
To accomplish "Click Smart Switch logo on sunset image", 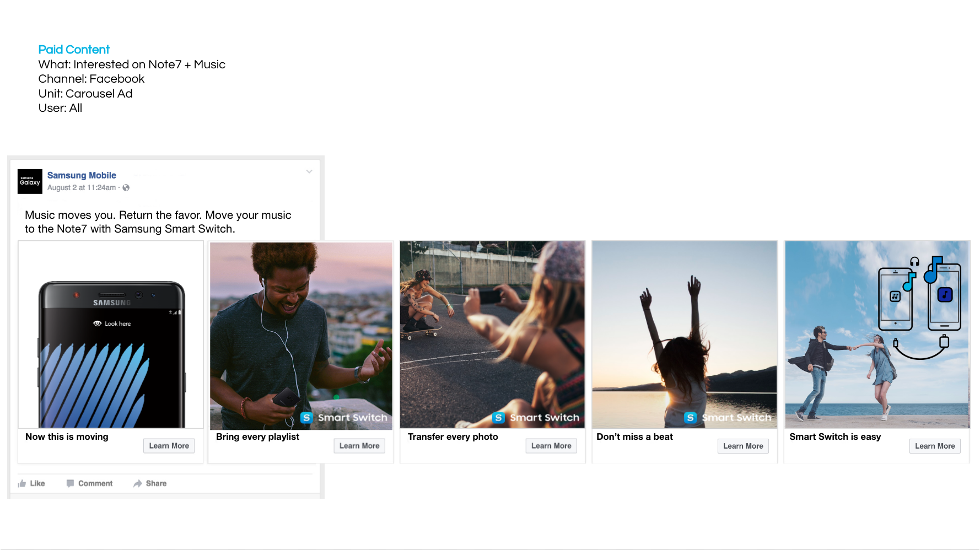I will (728, 418).
